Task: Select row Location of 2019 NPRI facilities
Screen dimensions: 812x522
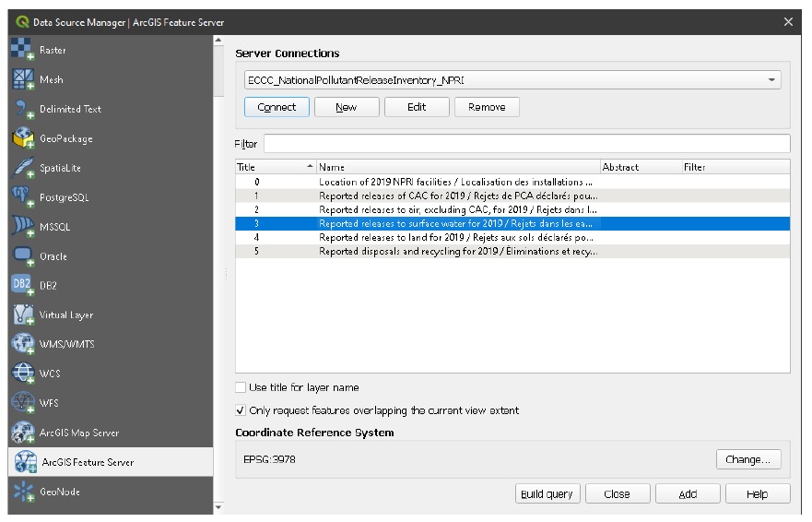Action: [512, 182]
